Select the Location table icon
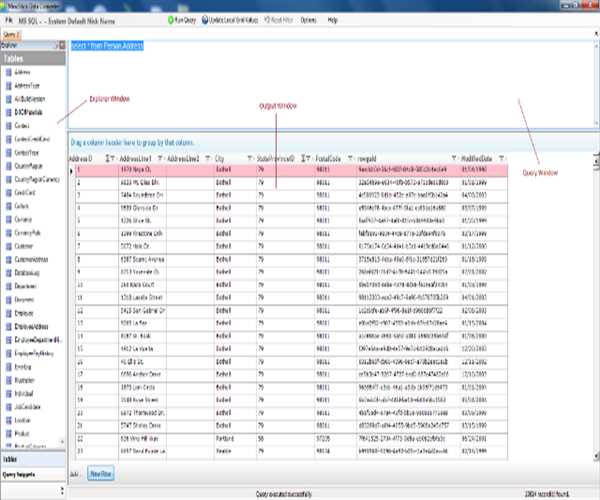Screen dimensions: 600x500 pyautogui.click(x=9, y=423)
